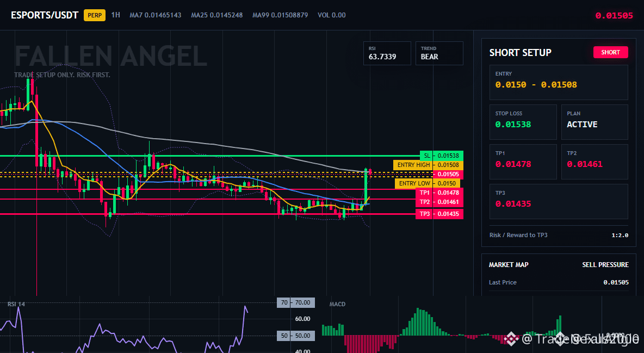Click the TP3 0.01435 card in setup panel

559,201
